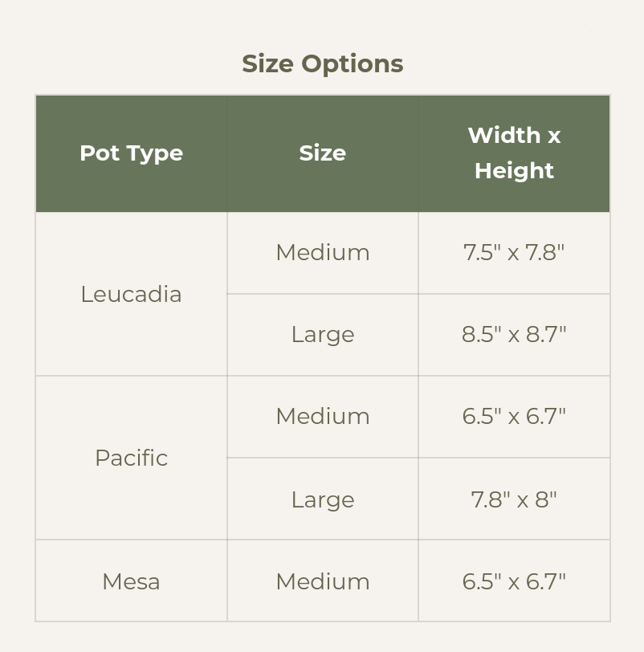644x652 pixels.
Task: Click the "Size" column header
Action: pos(322,153)
